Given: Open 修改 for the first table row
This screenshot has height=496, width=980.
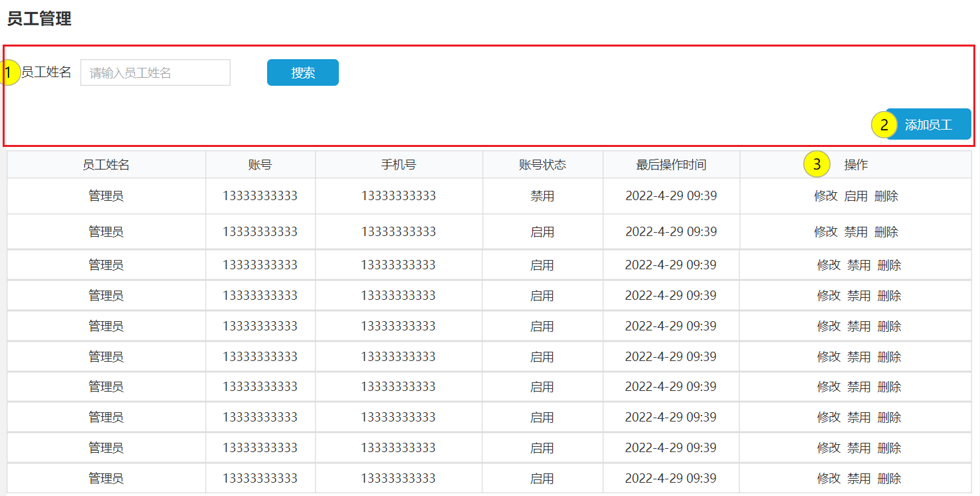Looking at the screenshot, I should [826, 196].
